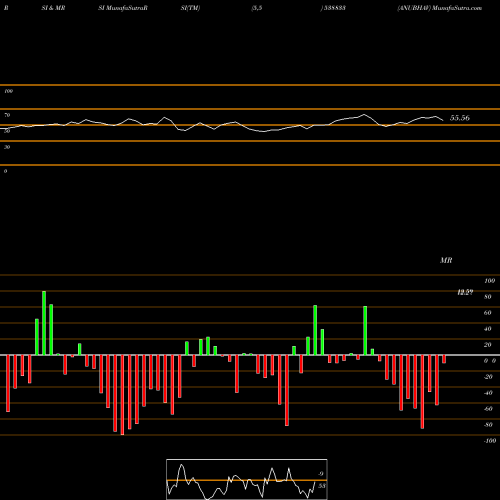Viewport: 500px width, 500px height.
Task: Click the RSI value label 55.56
Action: click(460, 118)
